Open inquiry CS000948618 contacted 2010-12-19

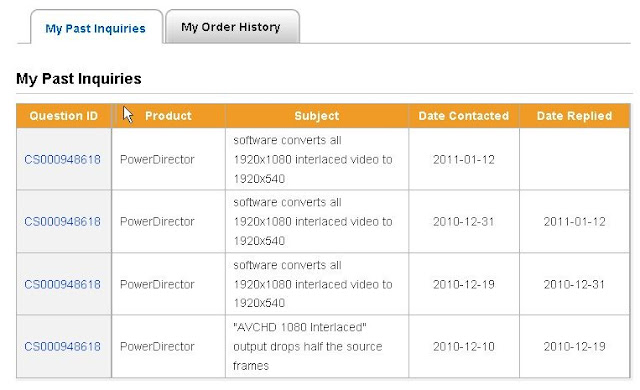click(62, 284)
